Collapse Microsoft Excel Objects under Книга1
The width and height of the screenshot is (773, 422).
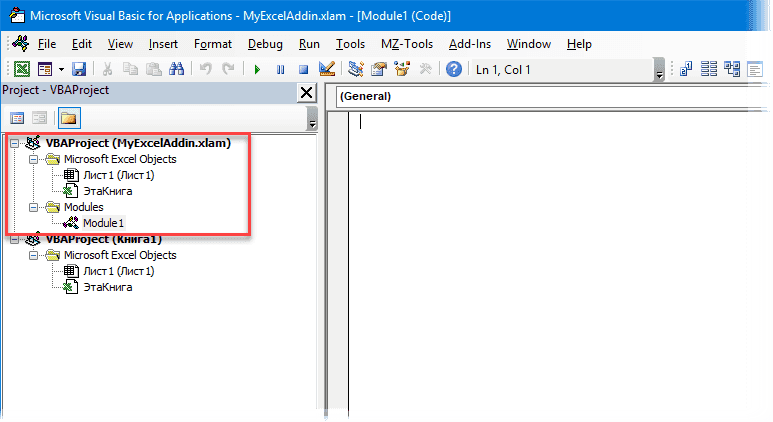click(33, 255)
